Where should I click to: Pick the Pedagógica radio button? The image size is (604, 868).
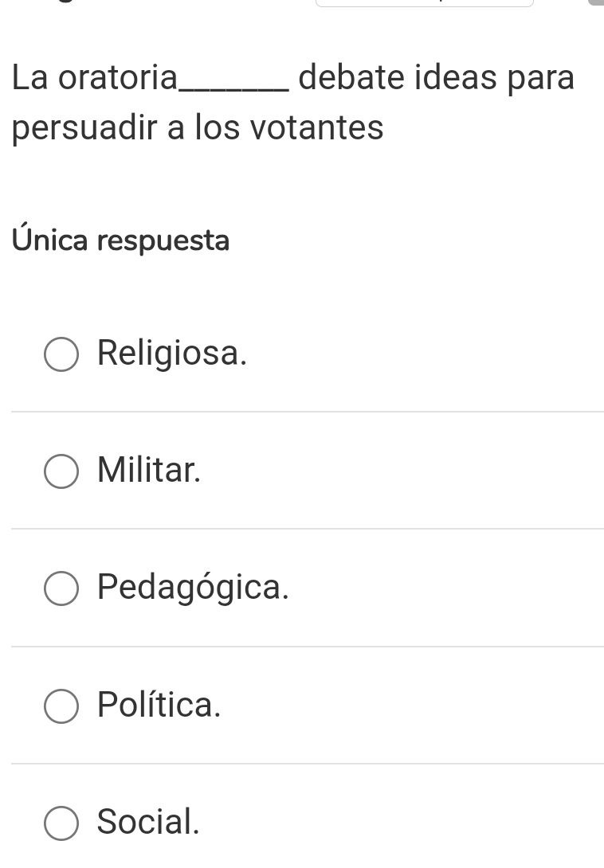pyautogui.click(x=61, y=588)
